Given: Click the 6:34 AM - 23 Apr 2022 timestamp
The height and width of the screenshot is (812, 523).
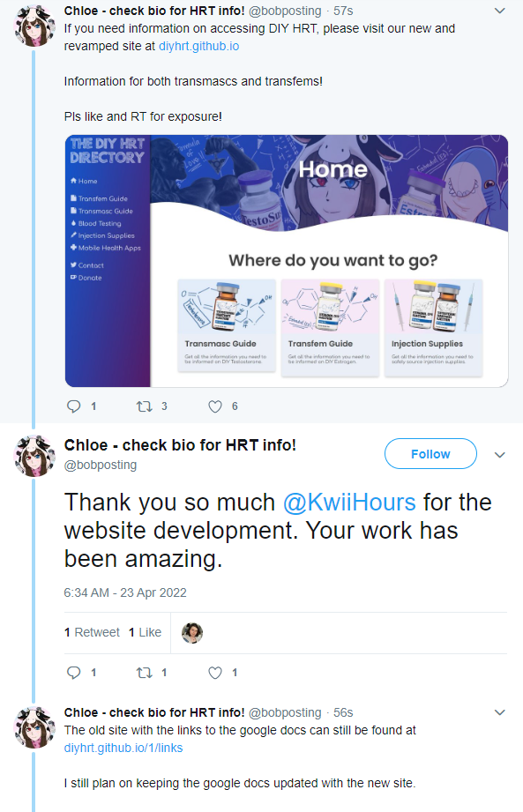Looking at the screenshot, I should tap(124, 592).
